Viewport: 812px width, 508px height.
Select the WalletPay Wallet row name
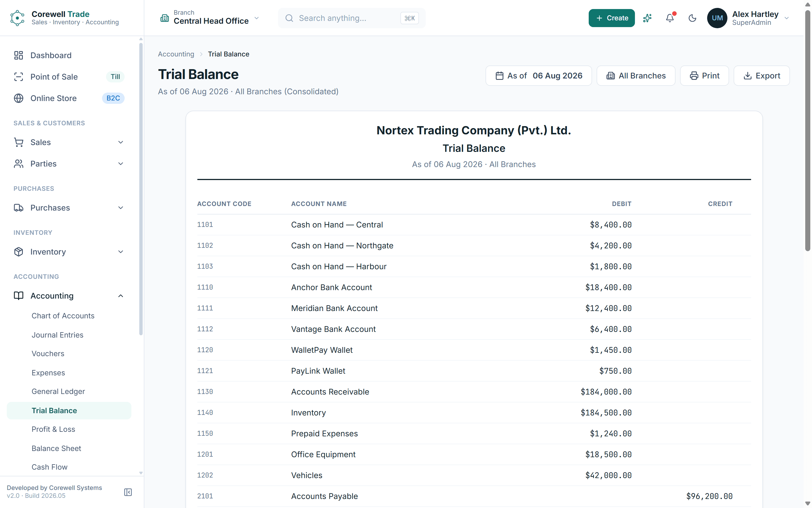point(322,350)
